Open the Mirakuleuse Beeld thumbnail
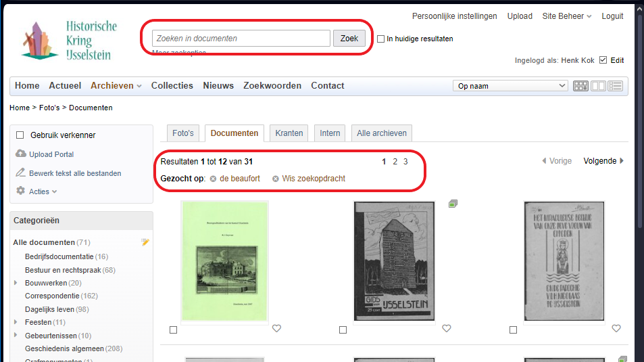This screenshot has height=362, width=644. [564, 261]
